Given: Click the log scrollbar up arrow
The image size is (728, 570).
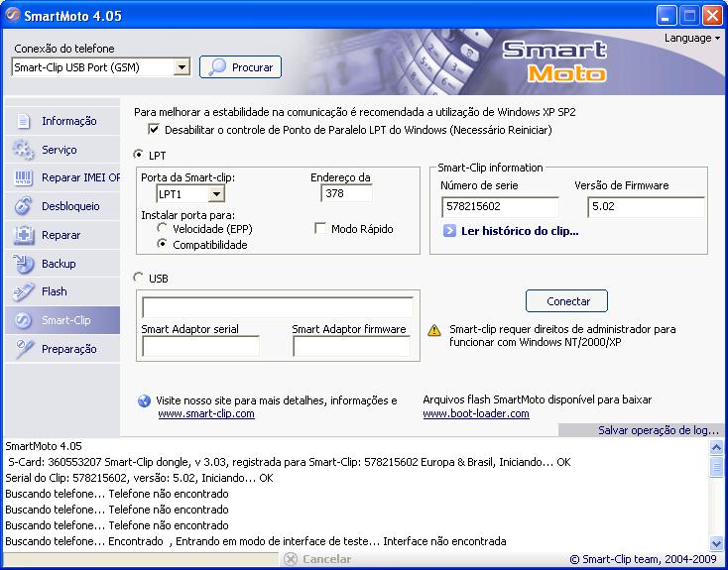Looking at the screenshot, I should click(716, 447).
